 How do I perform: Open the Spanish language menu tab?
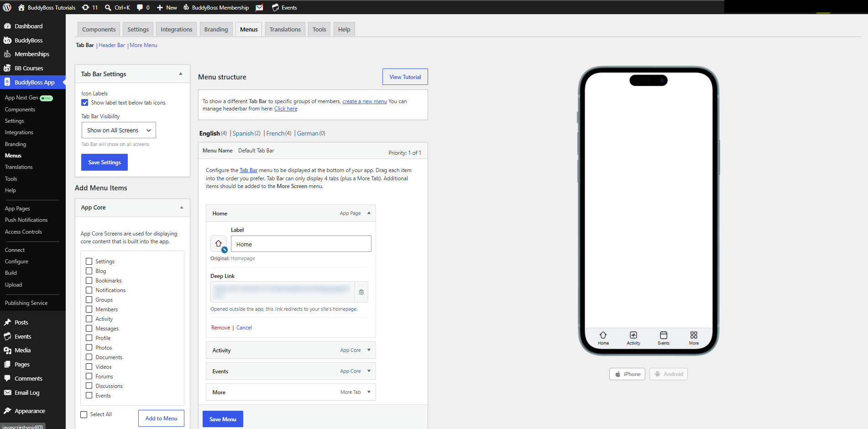[243, 133]
